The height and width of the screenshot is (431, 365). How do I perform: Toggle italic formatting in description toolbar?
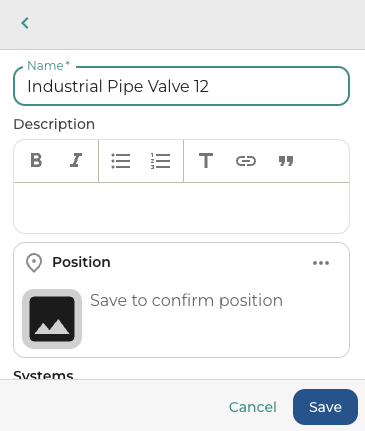(76, 161)
